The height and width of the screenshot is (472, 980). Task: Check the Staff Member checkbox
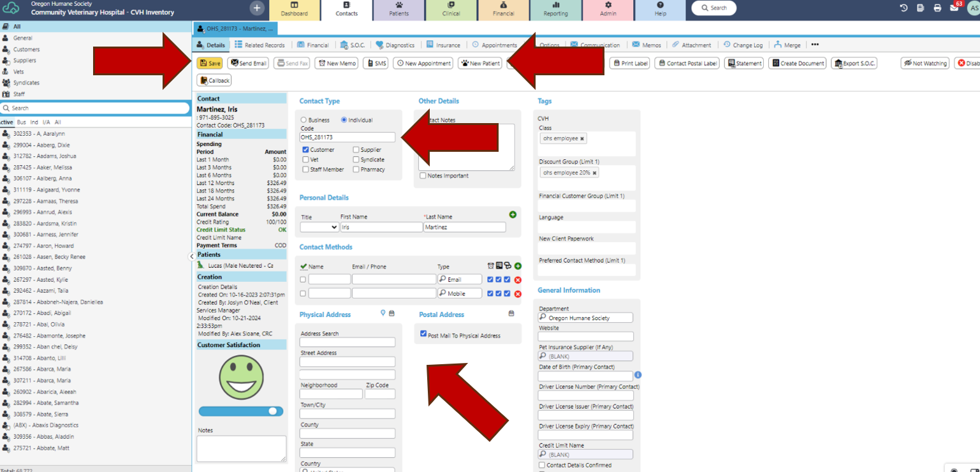(306, 170)
